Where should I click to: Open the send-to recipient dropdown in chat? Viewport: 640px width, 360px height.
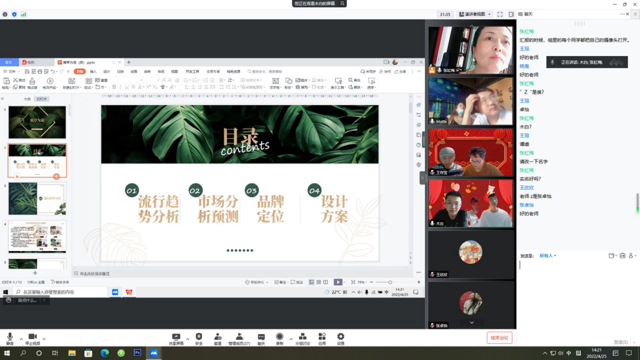click(548, 256)
